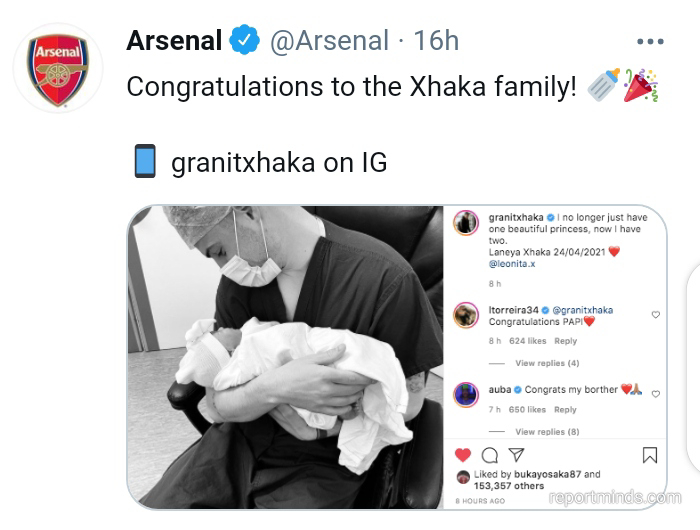Reply to auba's comment
Viewport: 700px width, 530px height.
coord(566,409)
